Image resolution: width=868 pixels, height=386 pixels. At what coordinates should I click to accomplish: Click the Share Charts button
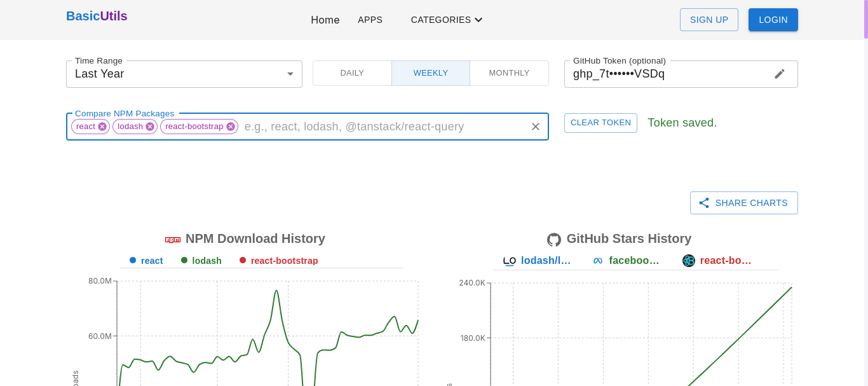(x=744, y=203)
